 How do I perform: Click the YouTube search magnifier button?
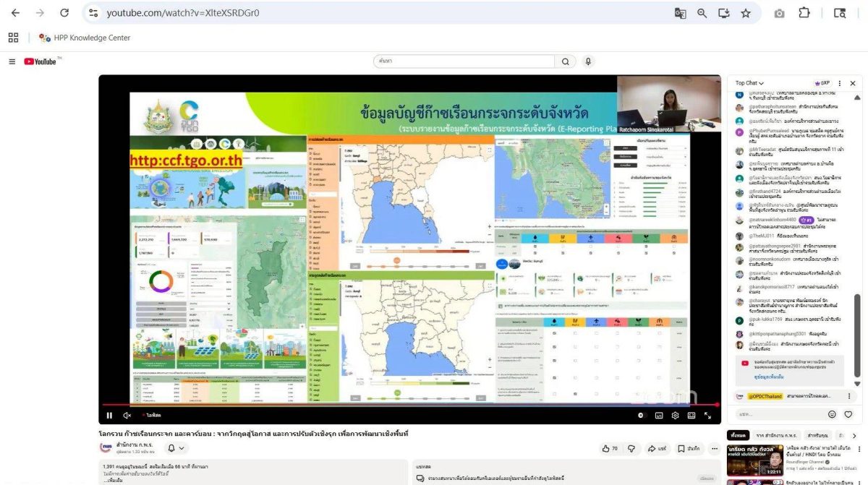[565, 61]
